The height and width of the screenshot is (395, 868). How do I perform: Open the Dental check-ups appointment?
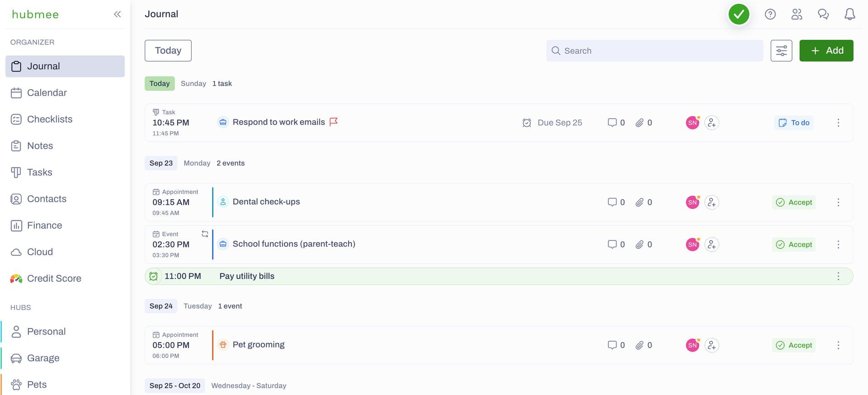266,202
